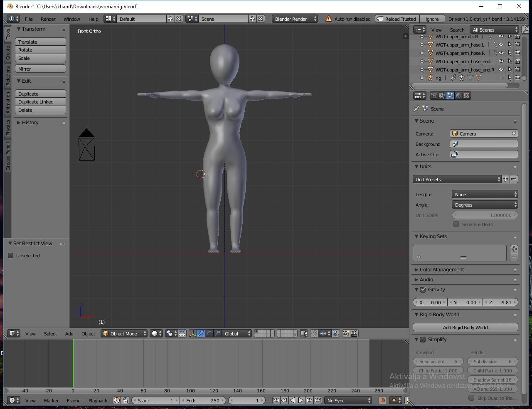This screenshot has width=532, height=409.
Task: Open the Length units dropdown
Action: click(485, 194)
